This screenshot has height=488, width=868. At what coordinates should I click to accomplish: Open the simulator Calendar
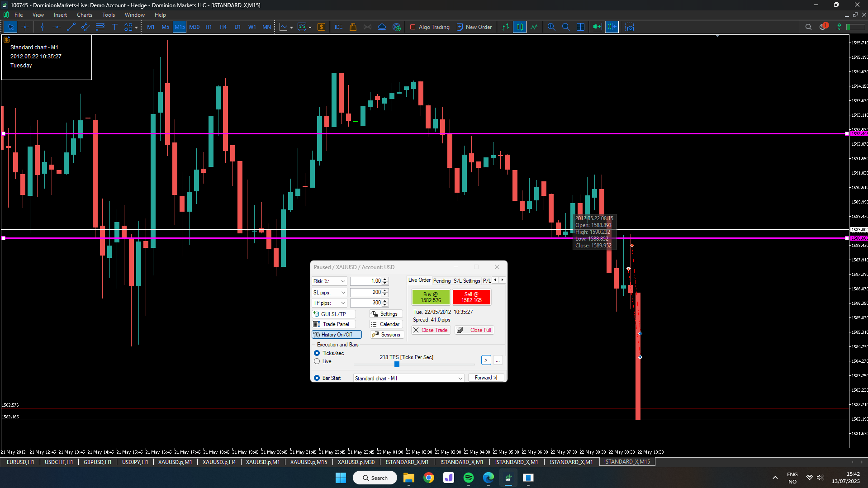tap(385, 324)
